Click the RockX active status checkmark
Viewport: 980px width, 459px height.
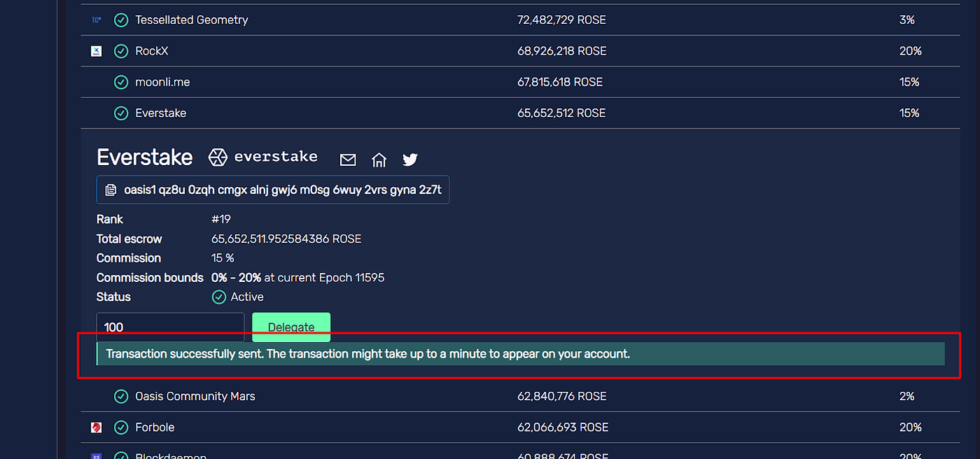click(x=121, y=51)
